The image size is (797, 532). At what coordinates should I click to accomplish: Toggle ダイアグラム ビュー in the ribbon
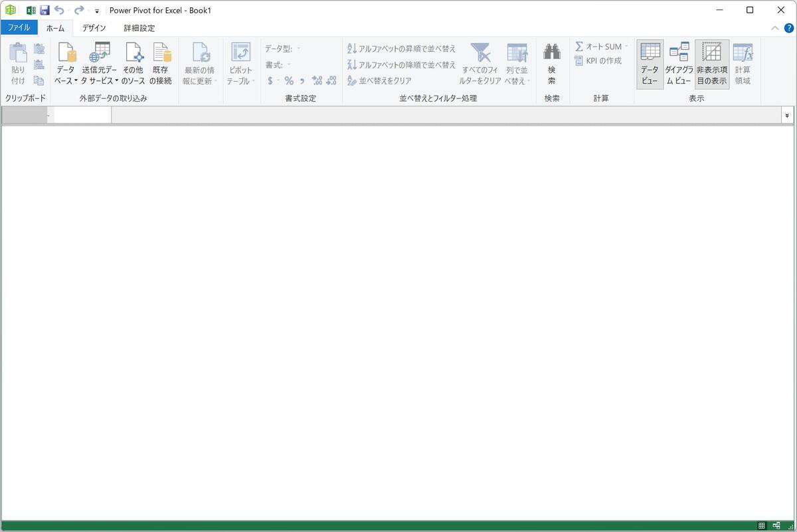[679, 64]
